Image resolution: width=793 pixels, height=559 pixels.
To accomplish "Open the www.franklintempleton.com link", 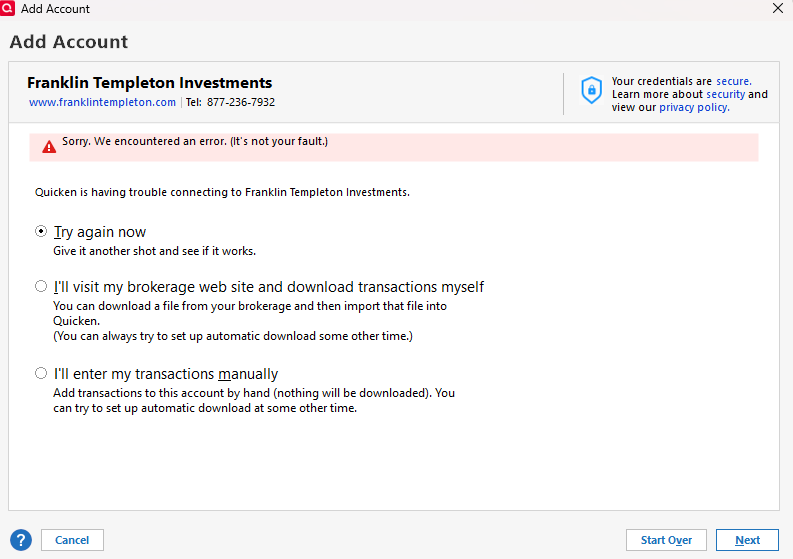I will pos(102,102).
